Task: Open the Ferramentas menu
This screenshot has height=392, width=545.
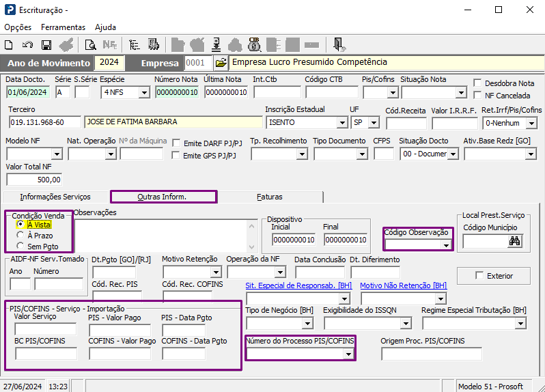Action: [x=63, y=27]
